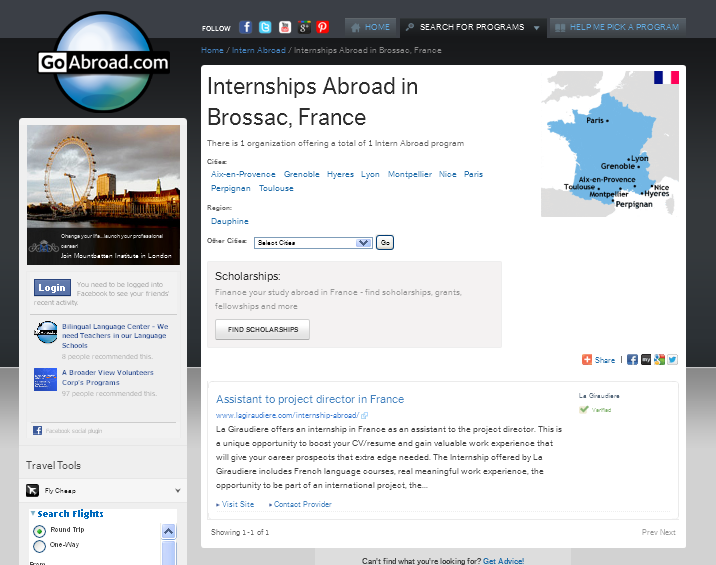Open the Help Me Pick a Program tab
The height and width of the screenshot is (565, 716).
pyautogui.click(x=617, y=27)
